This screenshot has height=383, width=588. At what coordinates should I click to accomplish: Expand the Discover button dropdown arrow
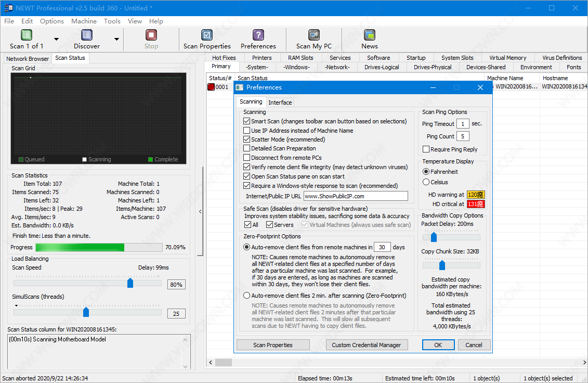click(x=116, y=39)
